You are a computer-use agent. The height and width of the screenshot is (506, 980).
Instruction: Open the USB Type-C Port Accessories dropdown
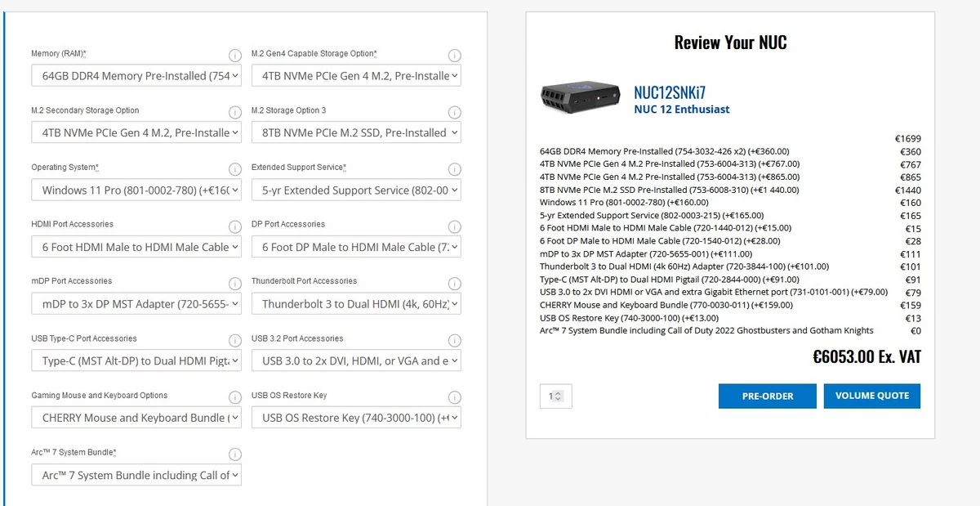[136, 360]
